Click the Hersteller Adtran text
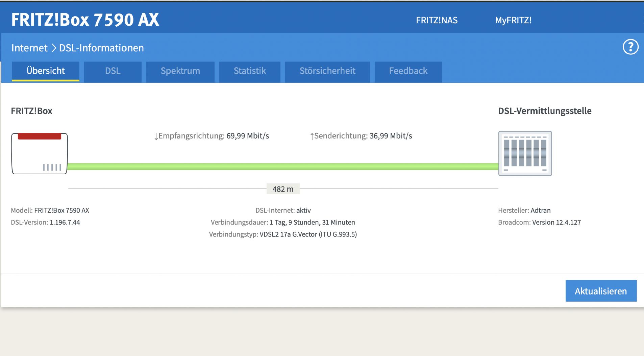 [x=524, y=210]
